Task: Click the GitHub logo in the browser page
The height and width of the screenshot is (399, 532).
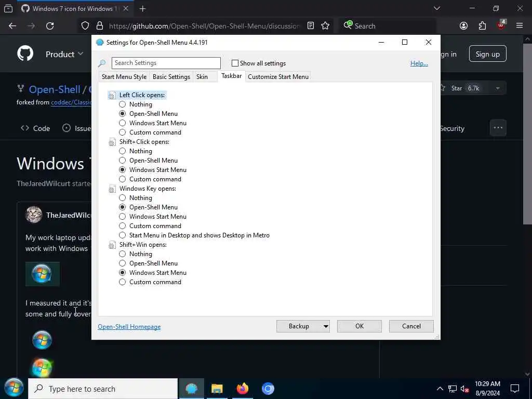Action: tap(25, 54)
